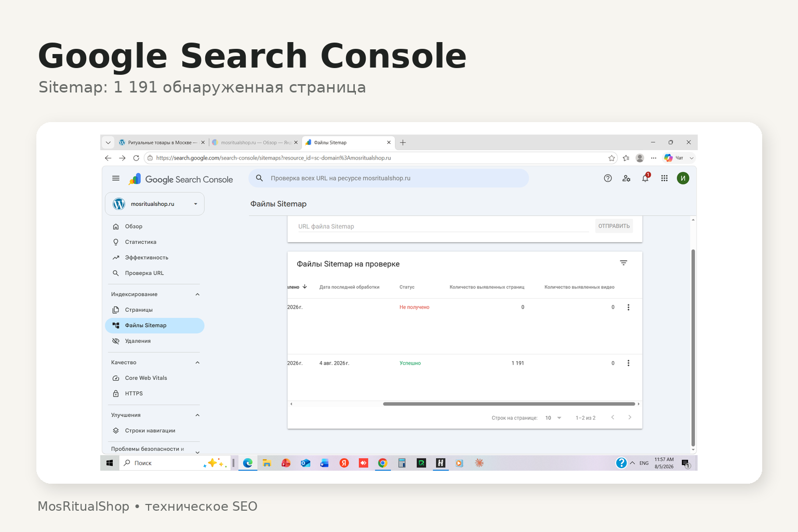Go to next page of sitemap table
Image resolution: width=798 pixels, height=532 pixels.
[x=630, y=417]
